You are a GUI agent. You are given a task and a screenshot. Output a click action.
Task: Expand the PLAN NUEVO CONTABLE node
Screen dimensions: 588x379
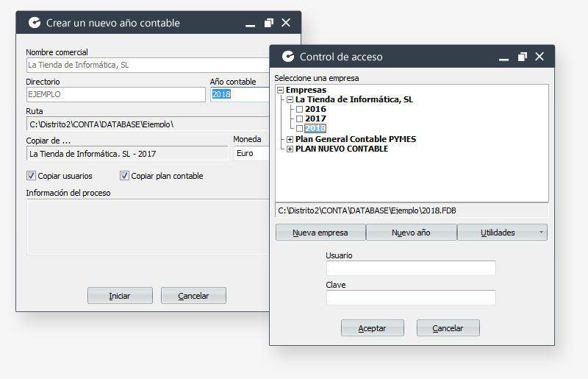[290, 149]
